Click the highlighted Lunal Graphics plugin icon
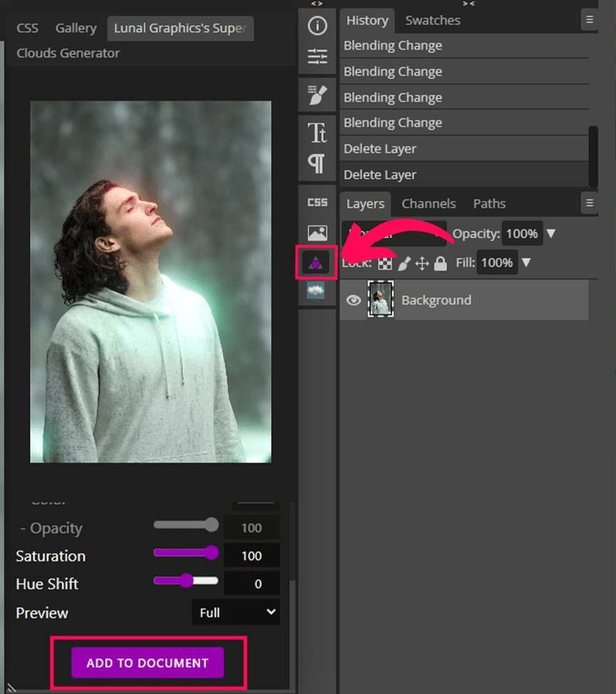 pos(317,262)
